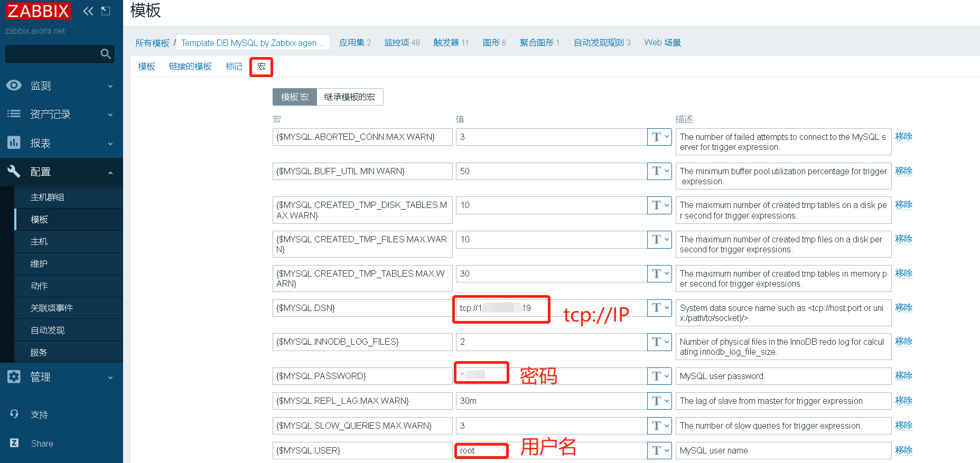Switch to the 宏 tab

[262, 67]
